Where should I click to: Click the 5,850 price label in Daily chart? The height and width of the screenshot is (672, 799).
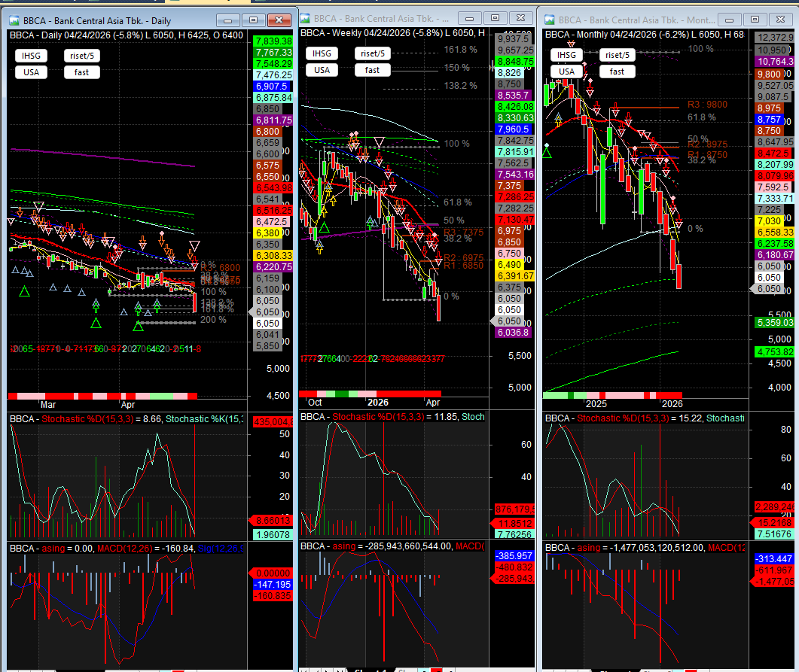point(268,345)
